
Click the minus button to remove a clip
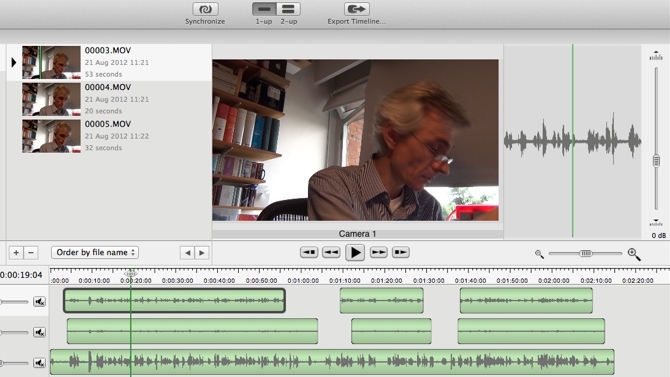(x=31, y=253)
